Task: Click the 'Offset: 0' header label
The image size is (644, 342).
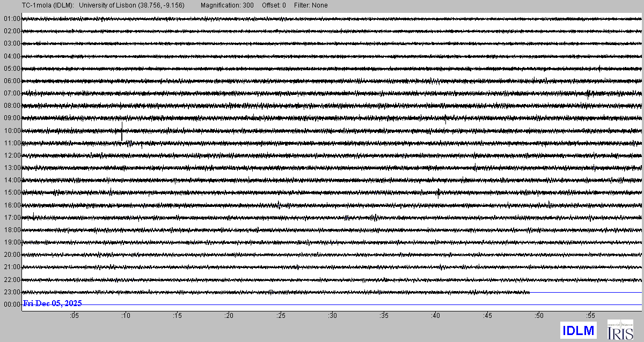Action: [274, 5]
